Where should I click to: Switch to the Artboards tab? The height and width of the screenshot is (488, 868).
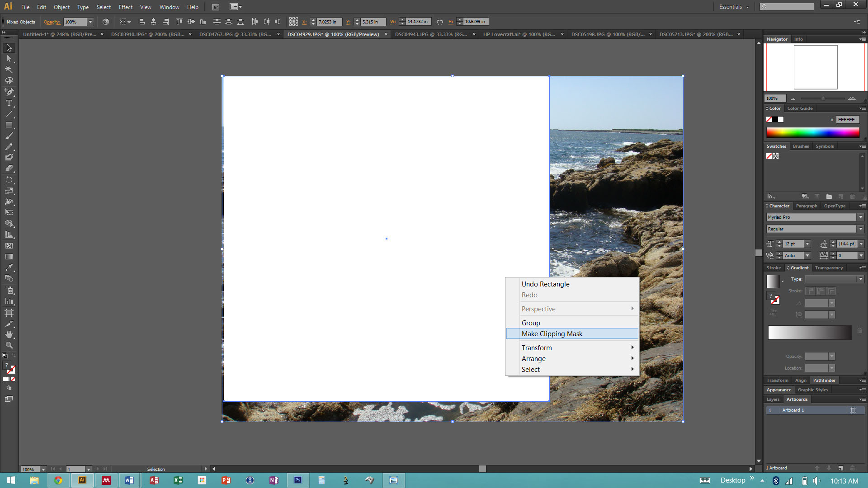(797, 399)
